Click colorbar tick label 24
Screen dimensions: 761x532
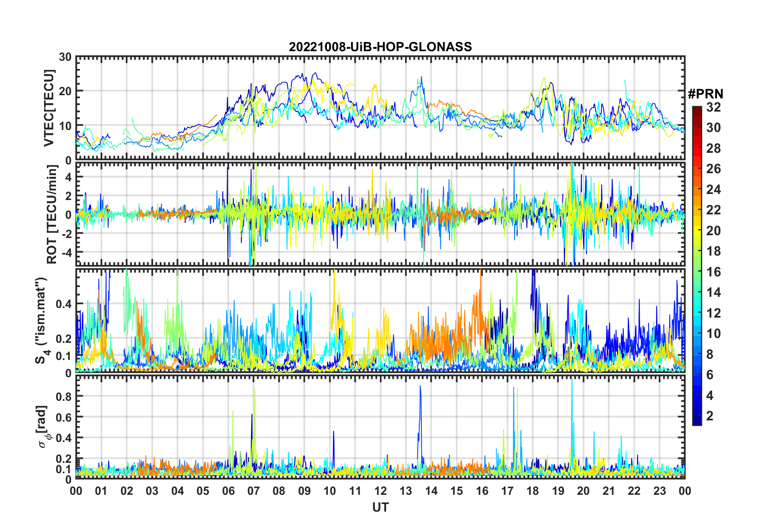click(x=713, y=189)
